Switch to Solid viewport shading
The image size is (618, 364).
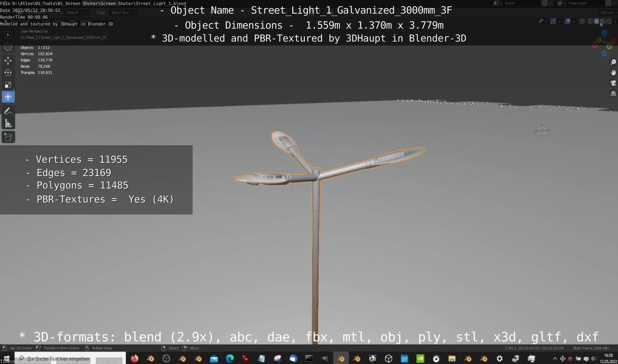(596, 21)
